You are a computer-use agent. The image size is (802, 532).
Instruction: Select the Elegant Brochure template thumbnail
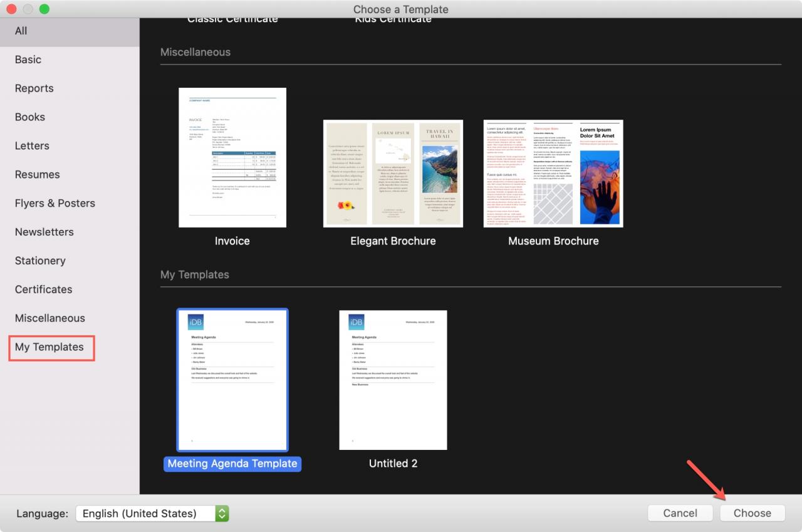[393, 173]
